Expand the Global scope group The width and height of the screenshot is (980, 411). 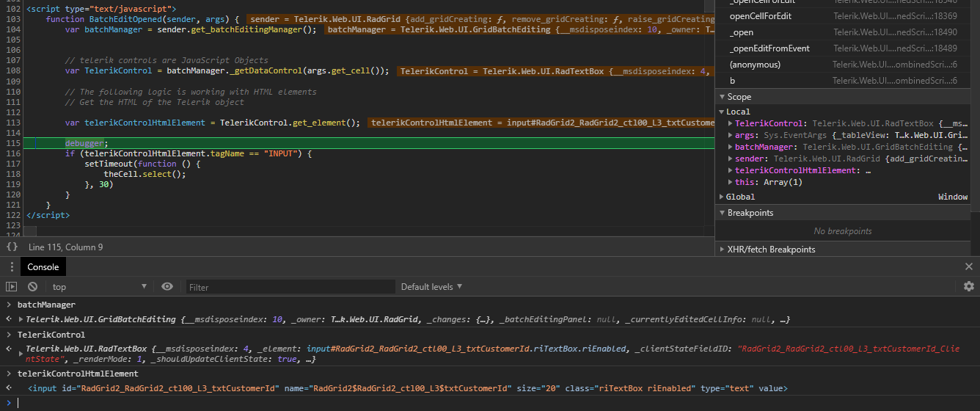[x=722, y=197]
